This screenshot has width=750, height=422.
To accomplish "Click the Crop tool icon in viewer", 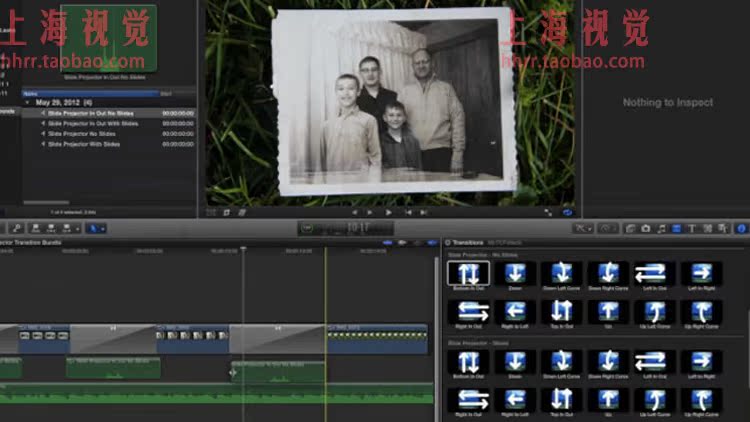I will [227, 212].
